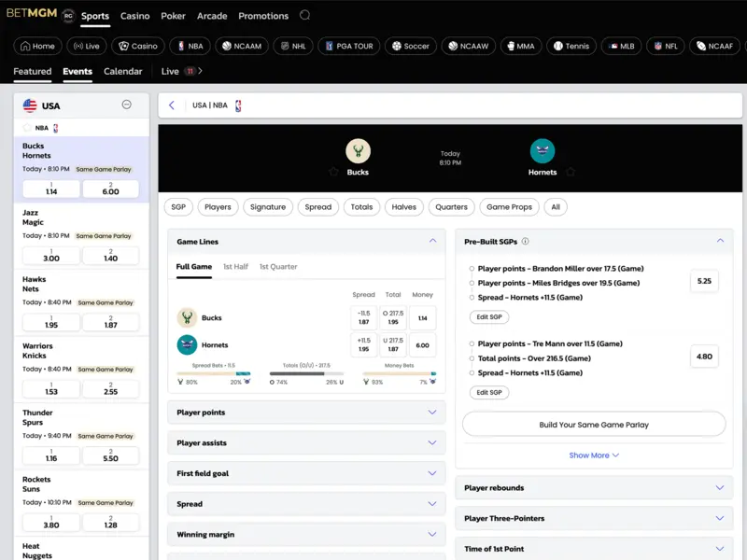Viewport: 747px width, 560px height.
Task: Select Hornets spread +11.5 odds
Action: [364, 344]
